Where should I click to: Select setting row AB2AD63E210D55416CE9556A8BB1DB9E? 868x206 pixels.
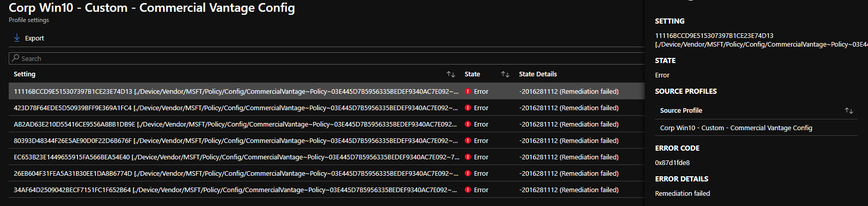326,124
